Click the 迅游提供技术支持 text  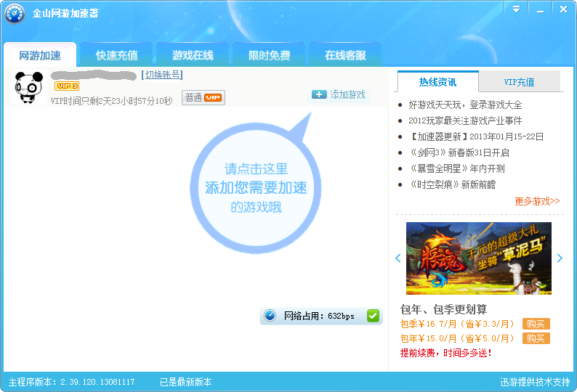[x=535, y=382]
